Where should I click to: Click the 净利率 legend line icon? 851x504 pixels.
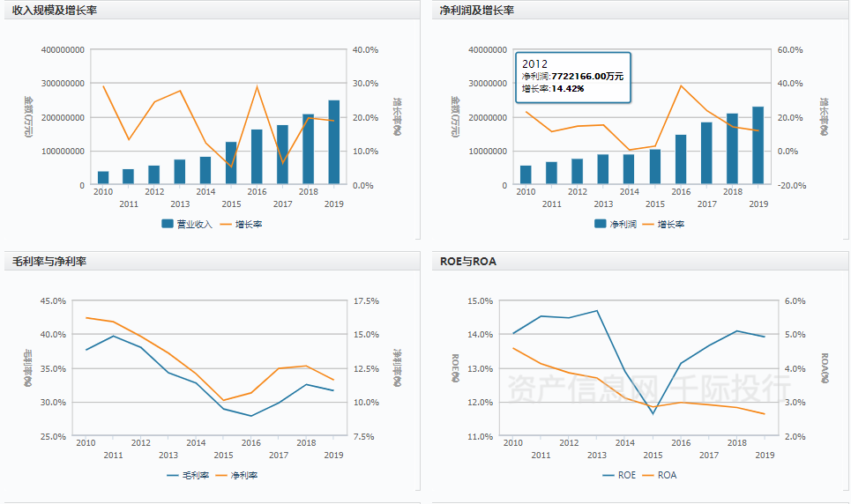(x=220, y=475)
